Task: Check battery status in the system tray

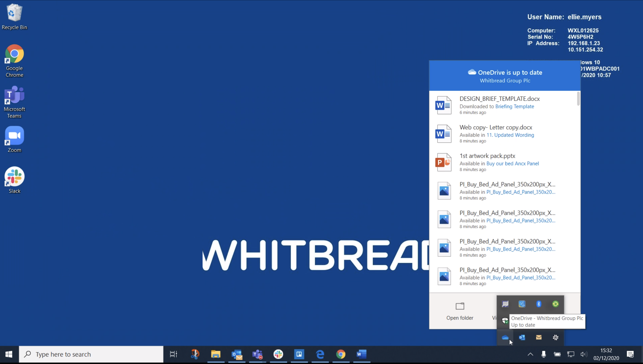Action: [x=557, y=354]
